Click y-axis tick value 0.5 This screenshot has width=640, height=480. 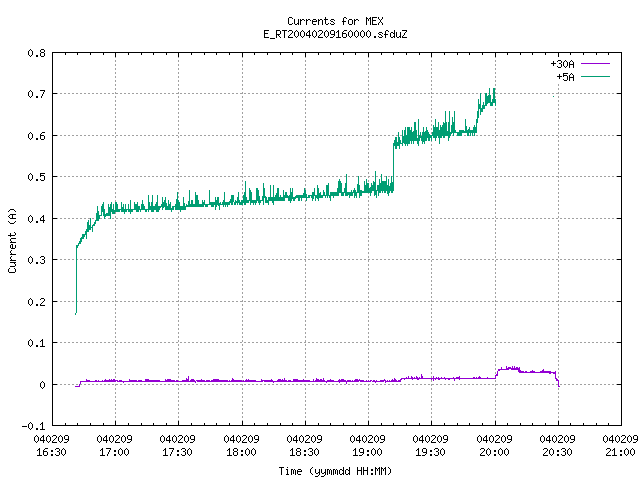(36, 177)
